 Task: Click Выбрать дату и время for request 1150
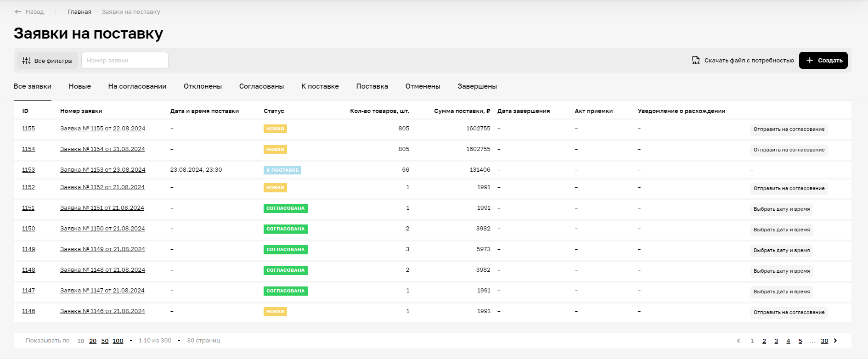tap(782, 230)
